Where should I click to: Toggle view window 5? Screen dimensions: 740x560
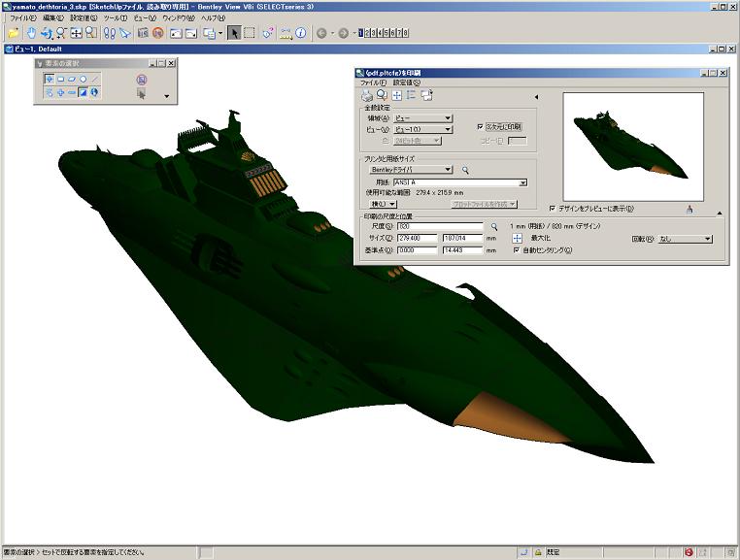387,33
